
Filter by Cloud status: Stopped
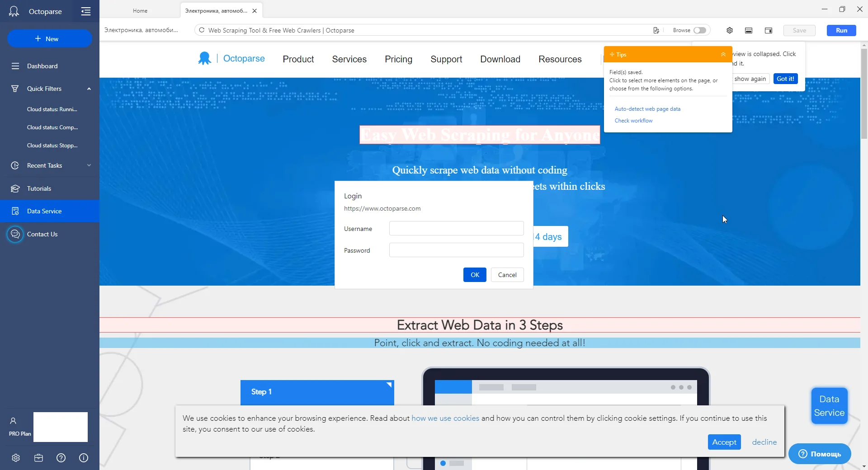pos(52,145)
